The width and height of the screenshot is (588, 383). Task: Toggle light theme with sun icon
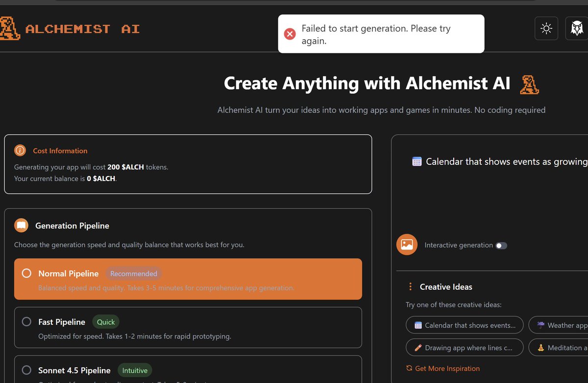(546, 28)
